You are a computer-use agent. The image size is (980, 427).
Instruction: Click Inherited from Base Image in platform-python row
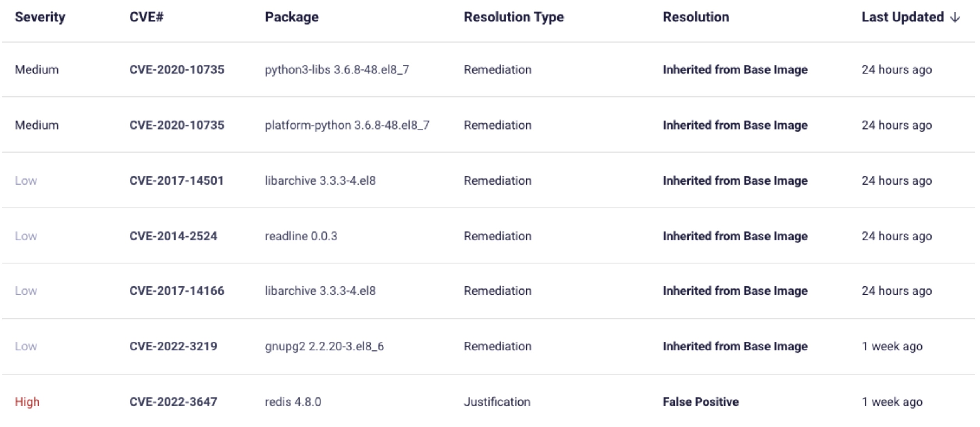pos(735,125)
